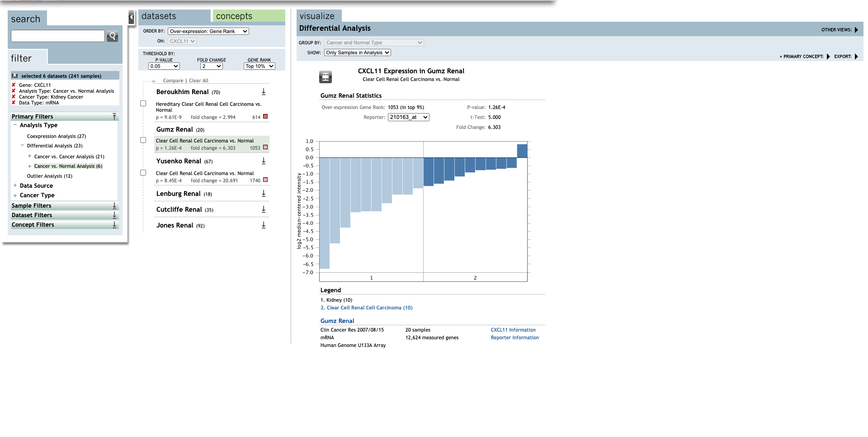
Task: Open the Show samples dropdown
Action: (358, 52)
